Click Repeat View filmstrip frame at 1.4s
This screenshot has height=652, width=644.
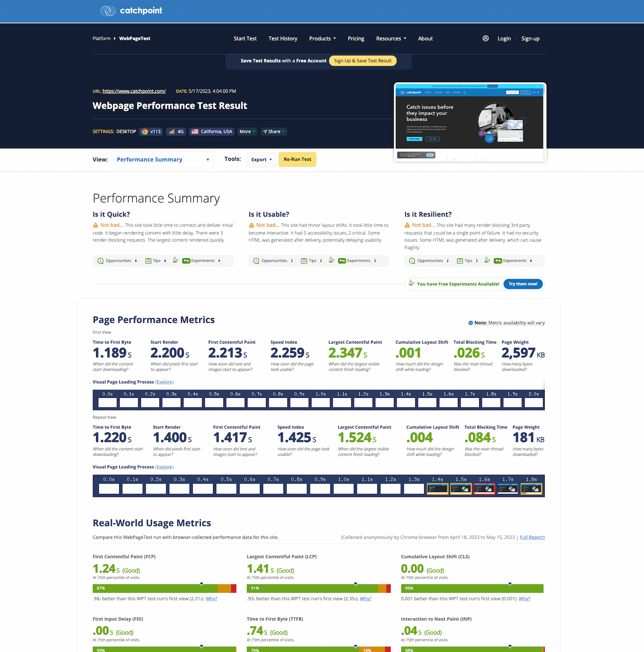[437, 489]
